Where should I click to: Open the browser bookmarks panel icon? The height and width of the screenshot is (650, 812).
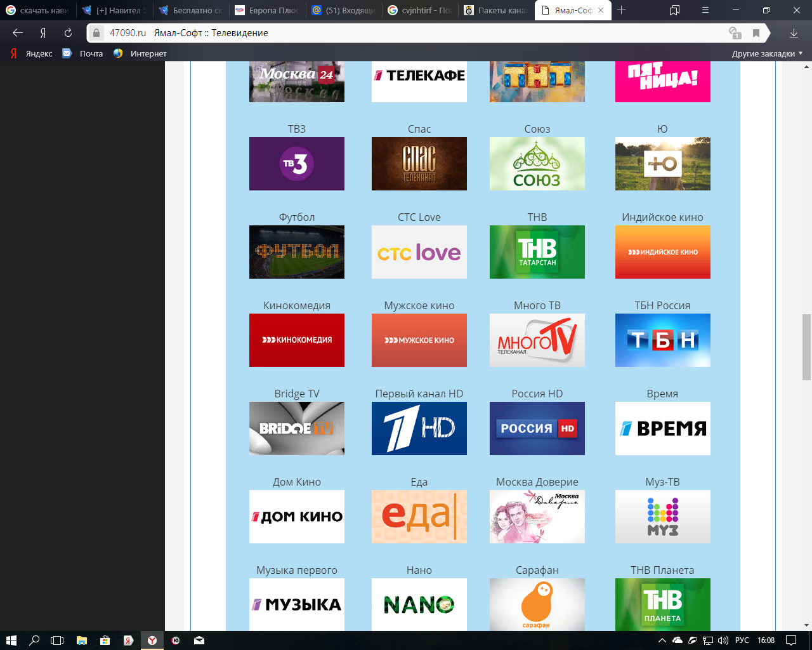tap(675, 10)
